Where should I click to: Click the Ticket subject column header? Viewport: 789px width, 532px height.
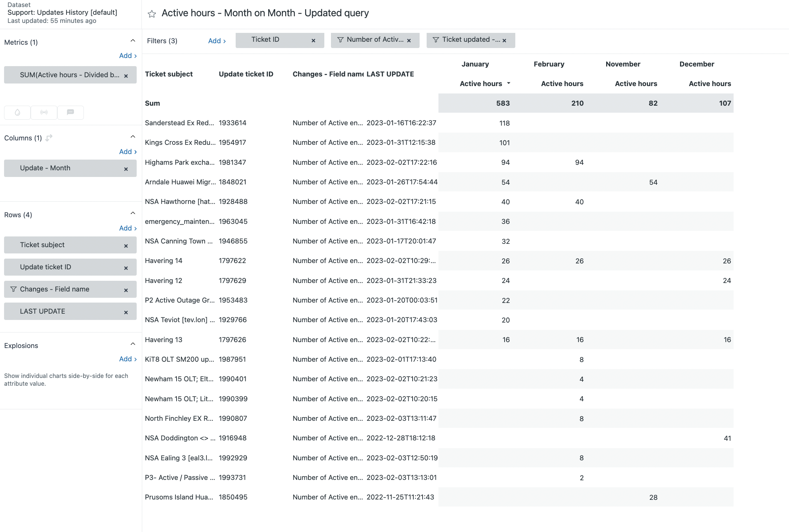[169, 74]
